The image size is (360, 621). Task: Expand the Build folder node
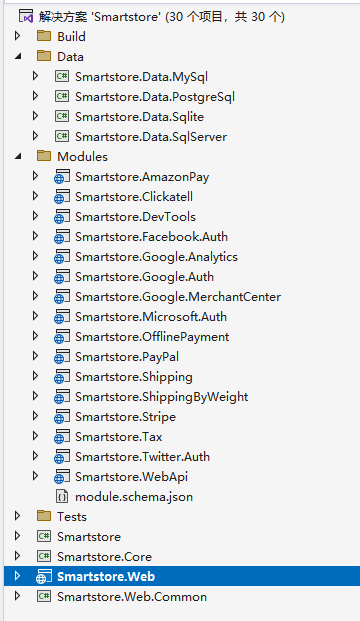click(17, 36)
